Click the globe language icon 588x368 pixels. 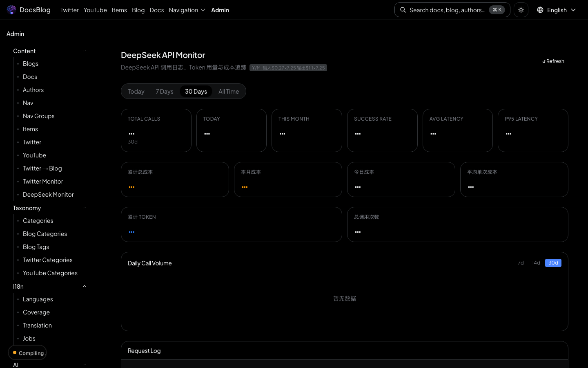coord(540,10)
